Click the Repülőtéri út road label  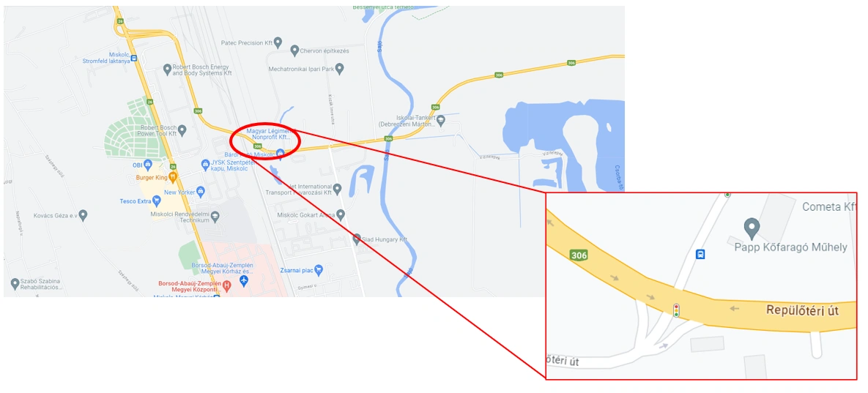click(802, 310)
